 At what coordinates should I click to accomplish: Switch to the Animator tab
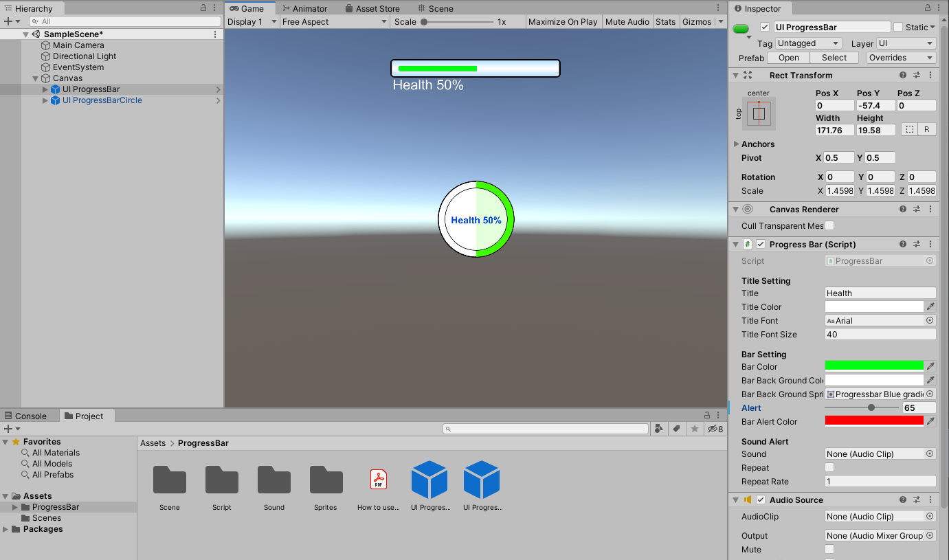304,8
